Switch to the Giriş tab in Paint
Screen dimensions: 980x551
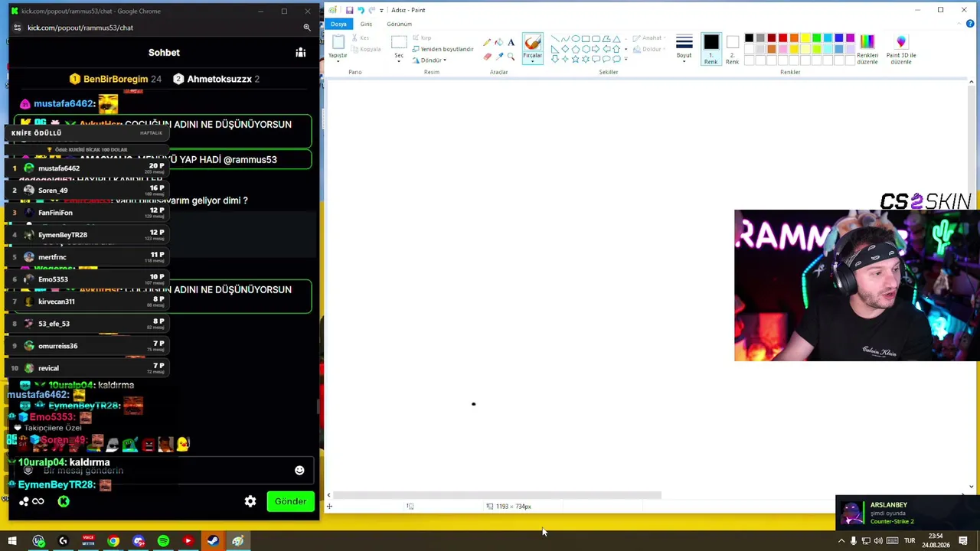point(366,24)
